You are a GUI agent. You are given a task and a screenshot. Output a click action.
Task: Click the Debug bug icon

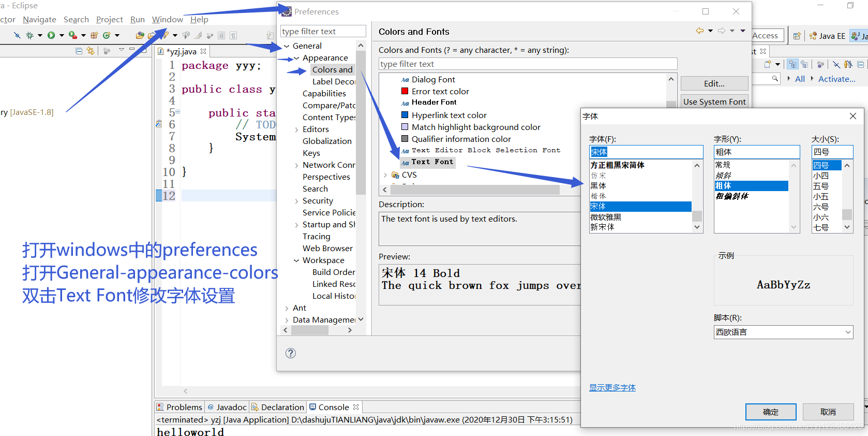(x=29, y=35)
